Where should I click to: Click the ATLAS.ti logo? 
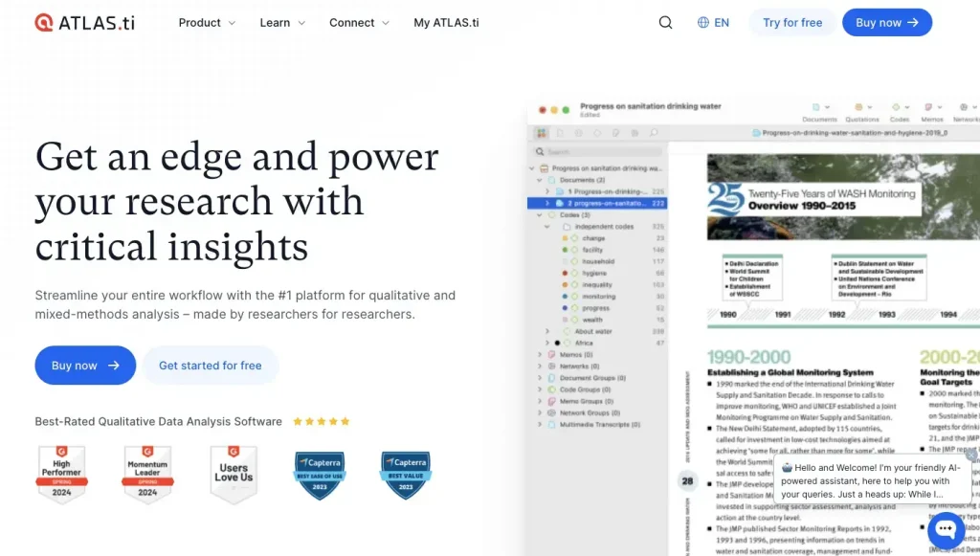(85, 23)
